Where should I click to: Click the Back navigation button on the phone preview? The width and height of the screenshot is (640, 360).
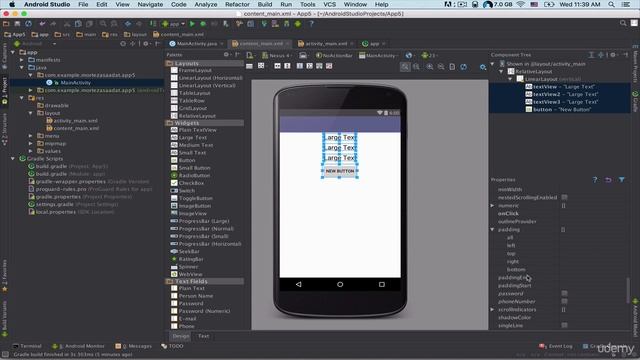(298, 284)
